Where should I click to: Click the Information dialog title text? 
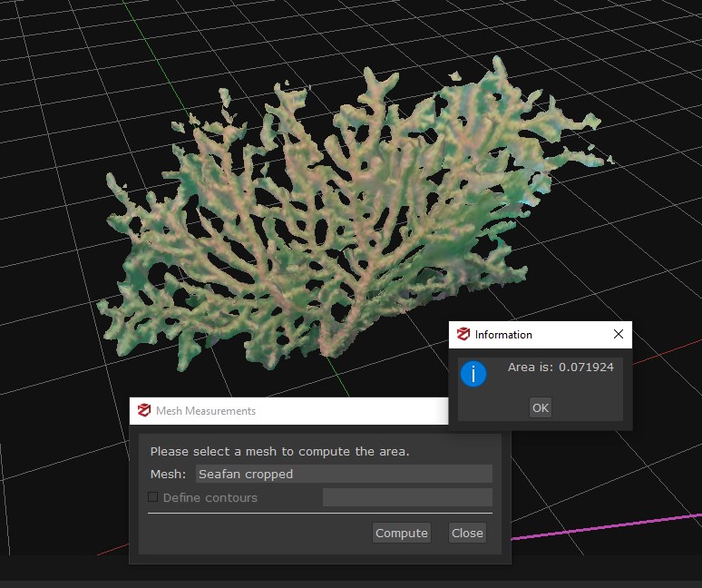(503, 335)
